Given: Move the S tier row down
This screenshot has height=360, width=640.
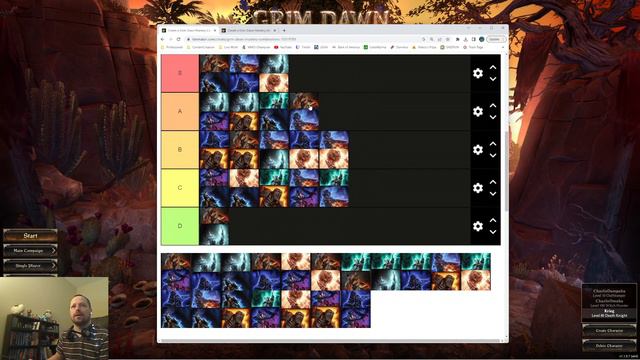Looking at the screenshot, I should click(493, 79).
